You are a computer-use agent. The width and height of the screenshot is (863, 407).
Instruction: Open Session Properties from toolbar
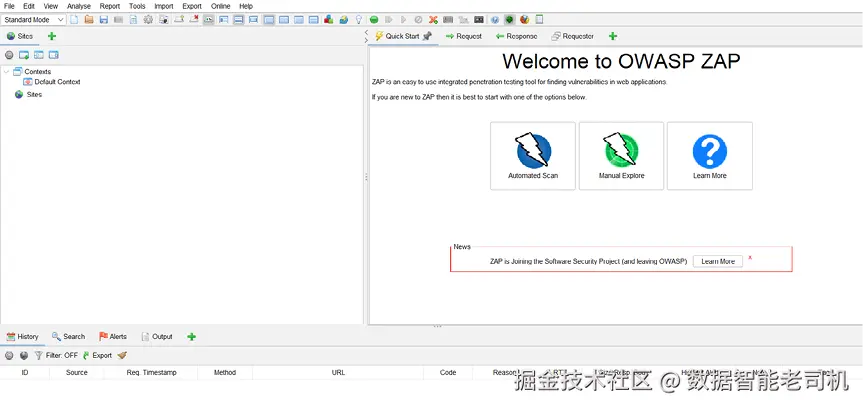click(x=133, y=20)
